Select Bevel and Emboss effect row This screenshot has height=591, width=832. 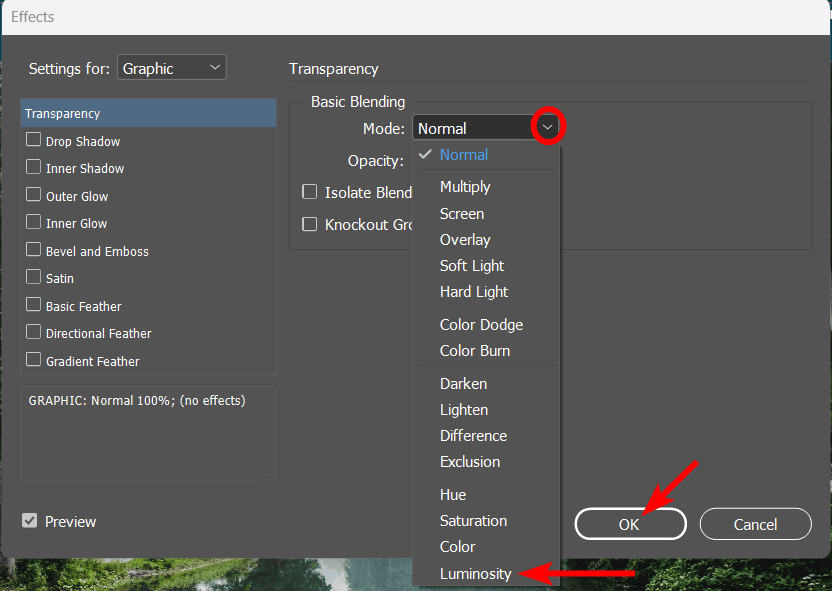[97, 251]
